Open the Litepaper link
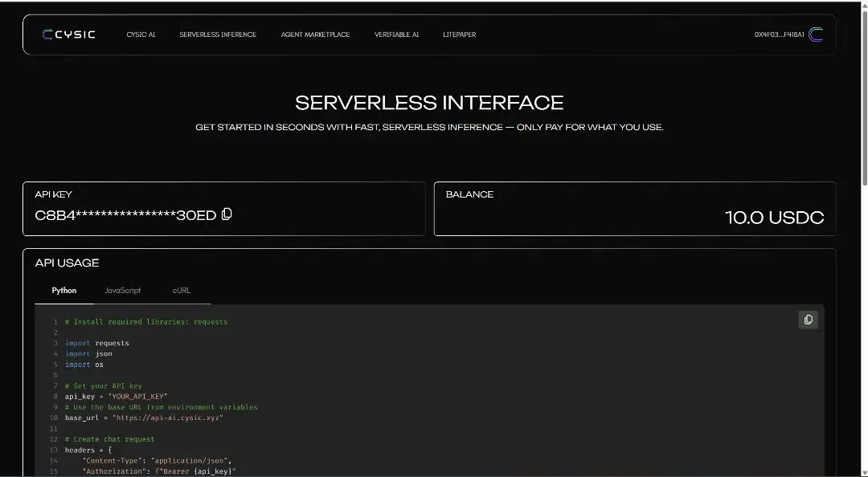Image resolution: width=868 pixels, height=477 pixels. [x=460, y=35]
